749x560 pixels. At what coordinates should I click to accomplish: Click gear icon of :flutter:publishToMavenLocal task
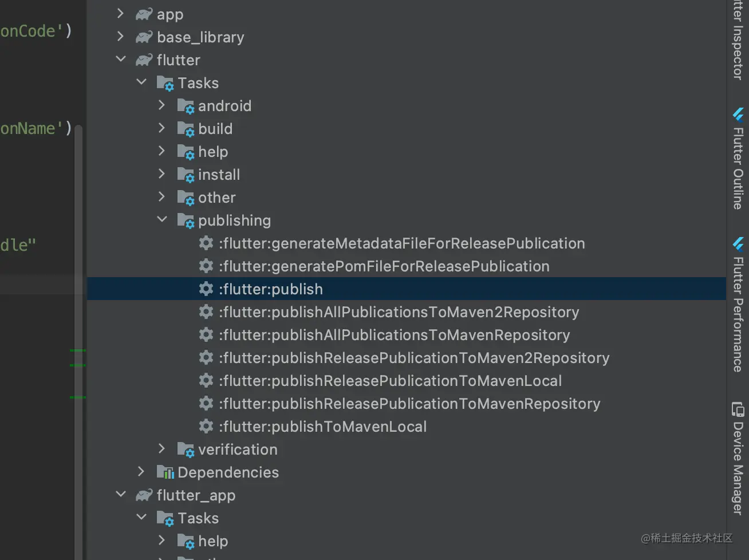click(206, 426)
